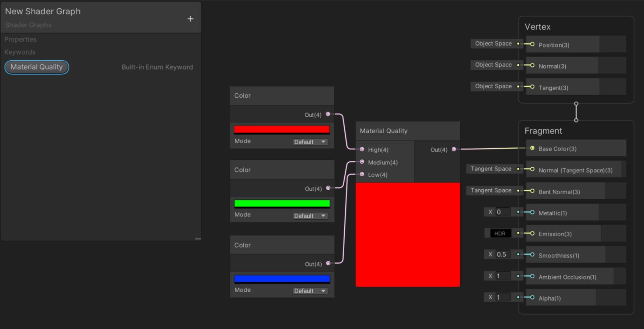Click the green Color node's Out(4) port

tap(328, 188)
